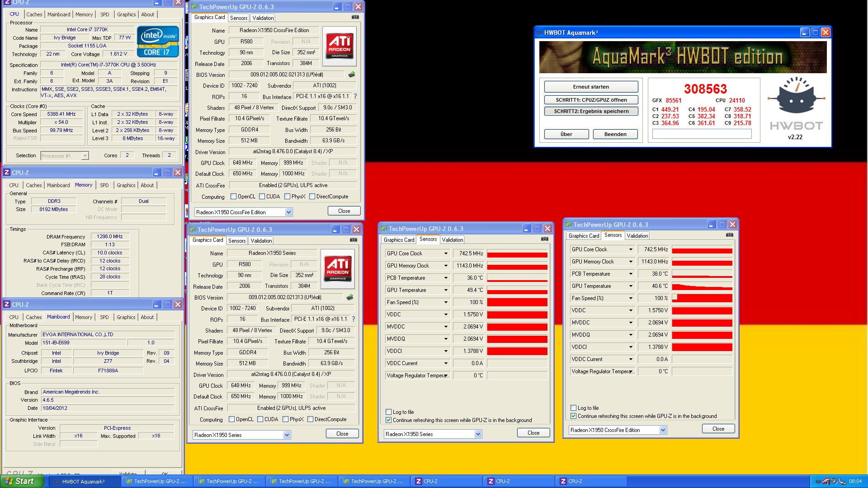
Task: Open HWBOT Aquamark3 taskbar item
Action: pos(85,482)
